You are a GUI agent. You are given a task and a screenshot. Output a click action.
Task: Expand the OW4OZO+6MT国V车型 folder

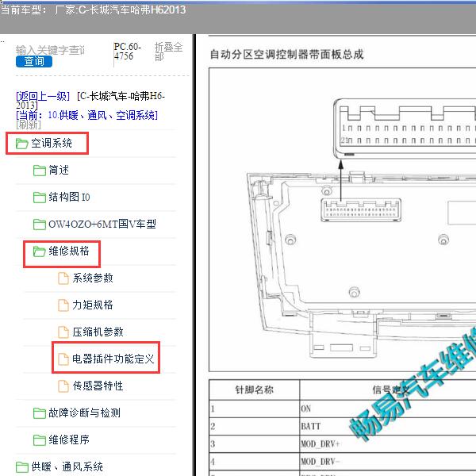pyautogui.click(x=102, y=224)
